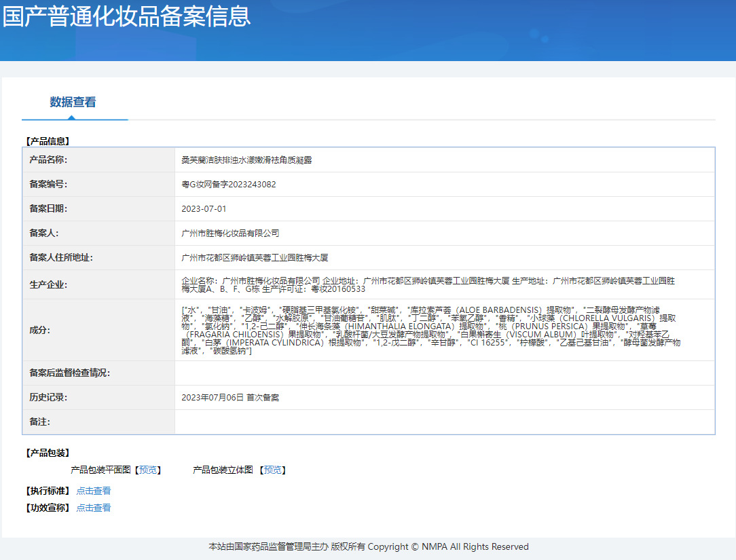
Task: Click the 历史记录 label
Action: (x=48, y=398)
